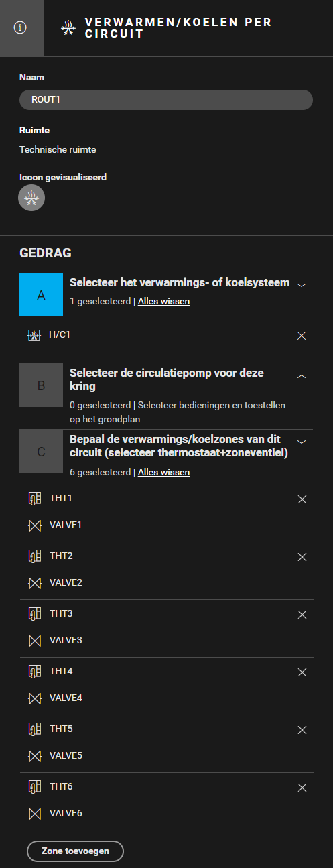The image size is (333, 868).
Task: Expand step B circulation pump section
Action: [302, 377]
